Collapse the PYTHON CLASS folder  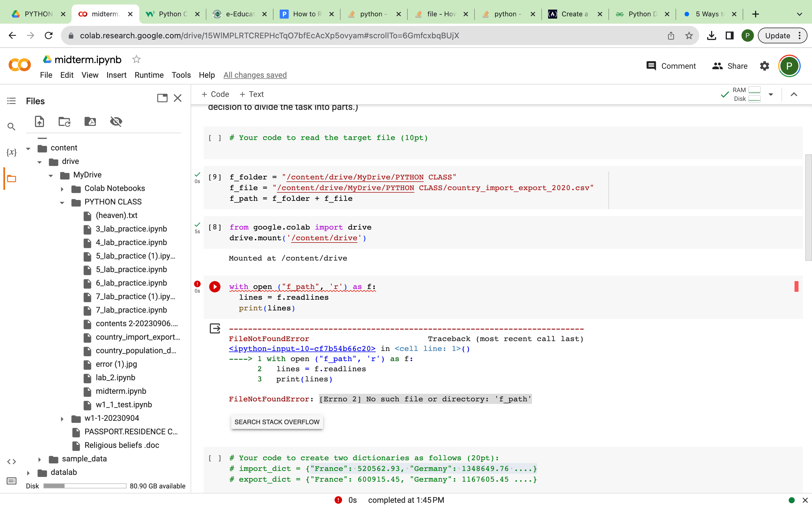coord(62,203)
